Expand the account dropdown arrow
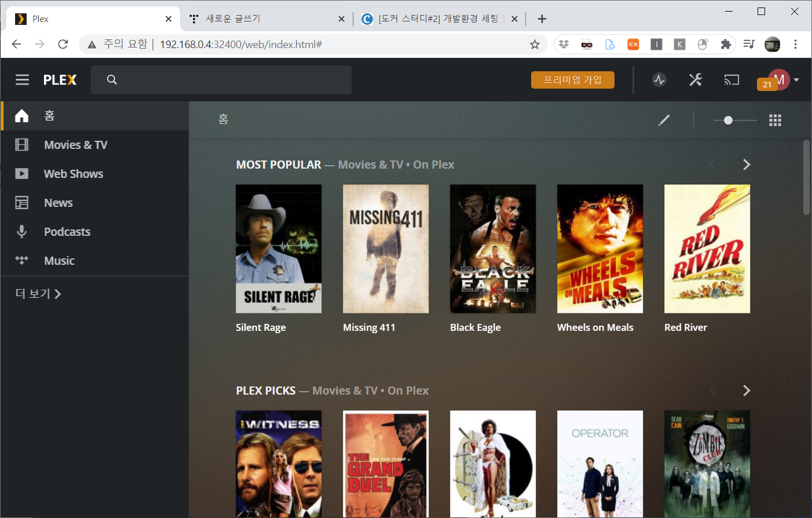This screenshot has height=518, width=812. tap(797, 80)
